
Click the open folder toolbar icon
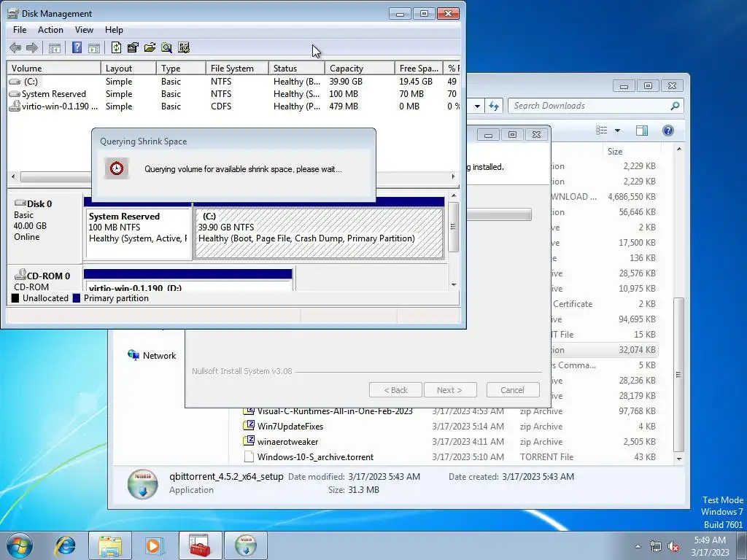point(150,47)
